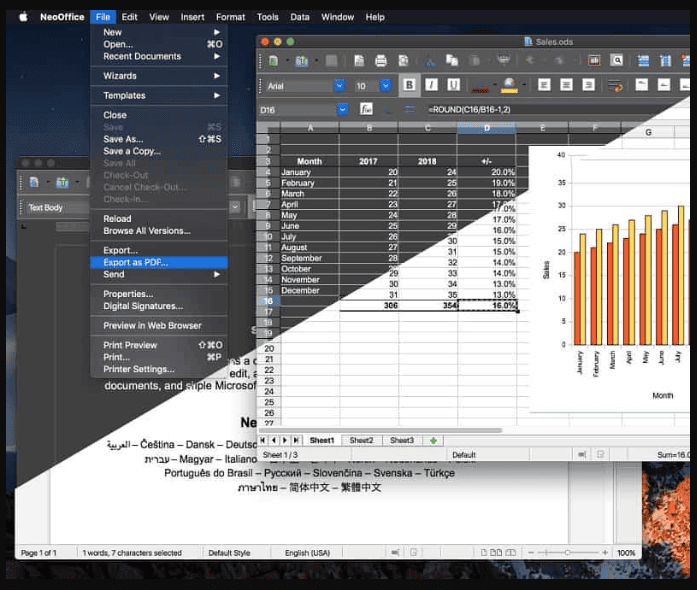Open the Format menu in menu bar
The height and width of the screenshot is (590, 697).
click(x=230, y=17)
